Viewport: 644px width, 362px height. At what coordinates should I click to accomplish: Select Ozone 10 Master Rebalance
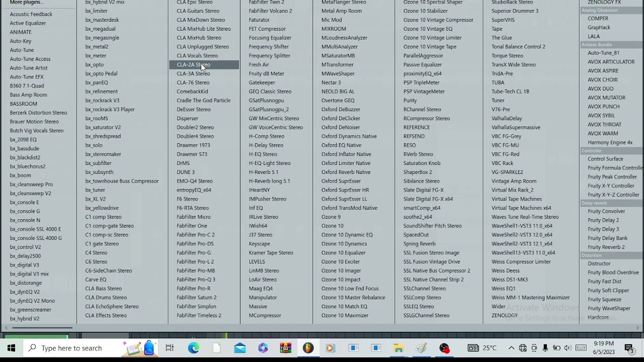click(353, 298)
